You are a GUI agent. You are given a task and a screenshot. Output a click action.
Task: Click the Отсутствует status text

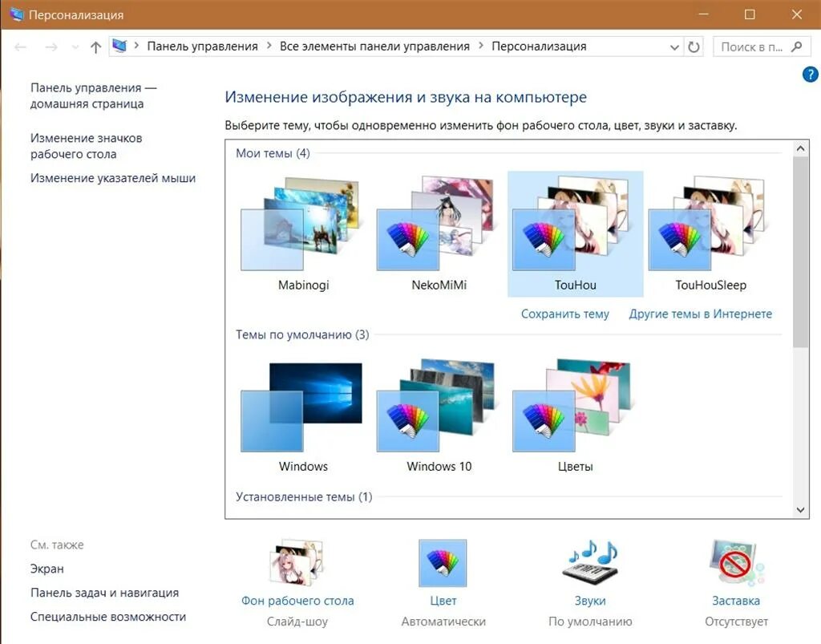736,622
